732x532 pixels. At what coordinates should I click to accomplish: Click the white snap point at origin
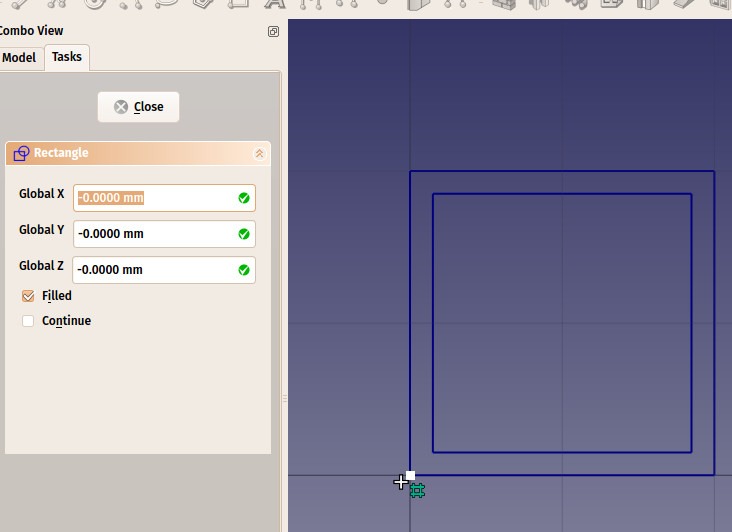(410, 476)
